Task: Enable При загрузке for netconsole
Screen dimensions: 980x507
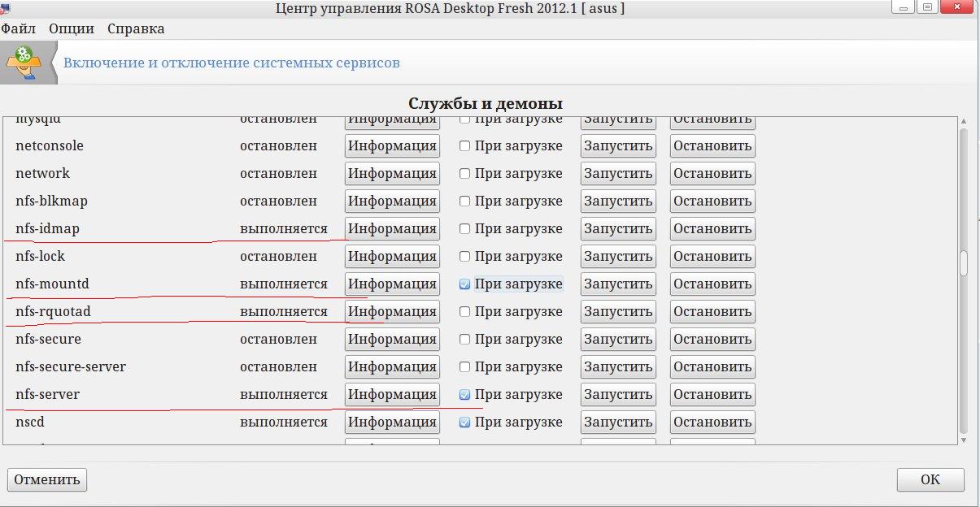Action: [464, 146]
